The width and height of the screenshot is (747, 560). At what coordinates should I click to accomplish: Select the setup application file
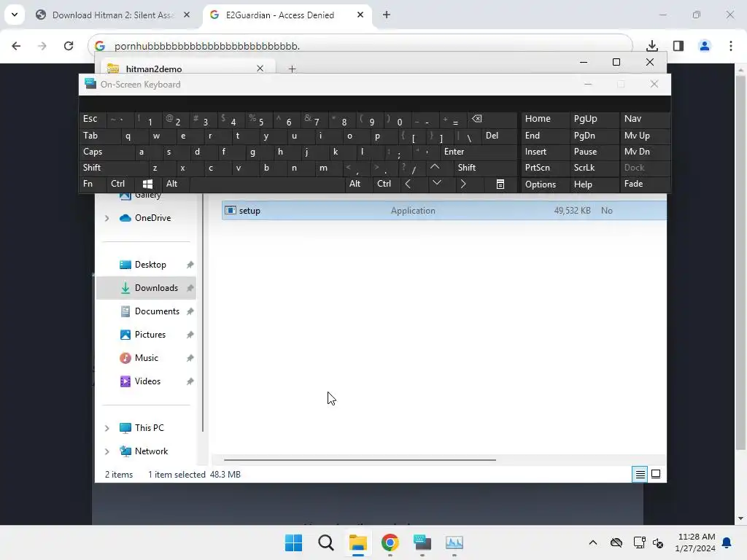coord(444,211)
